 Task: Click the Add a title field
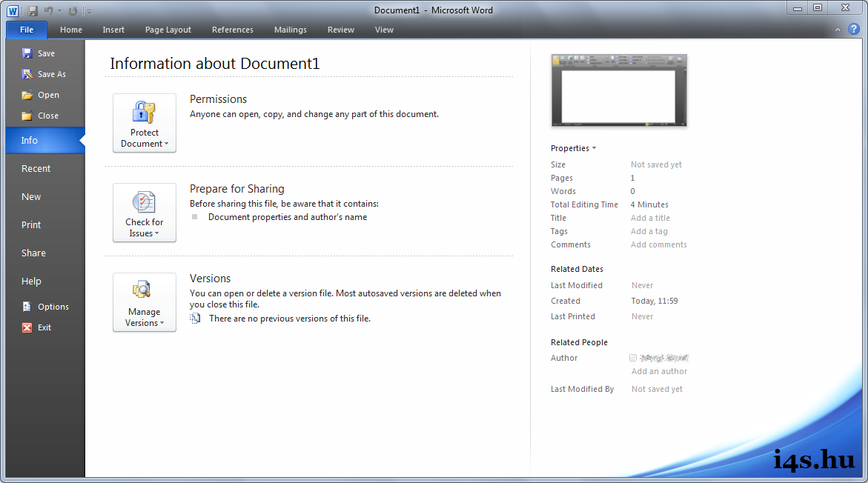651,218
